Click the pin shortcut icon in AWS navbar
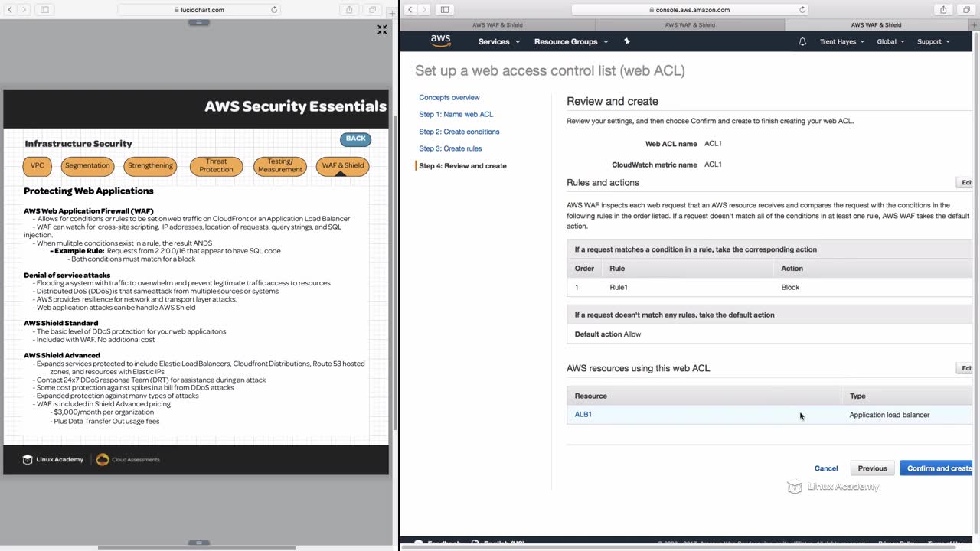This screenshot has height=551, width=980. [627, 41]
